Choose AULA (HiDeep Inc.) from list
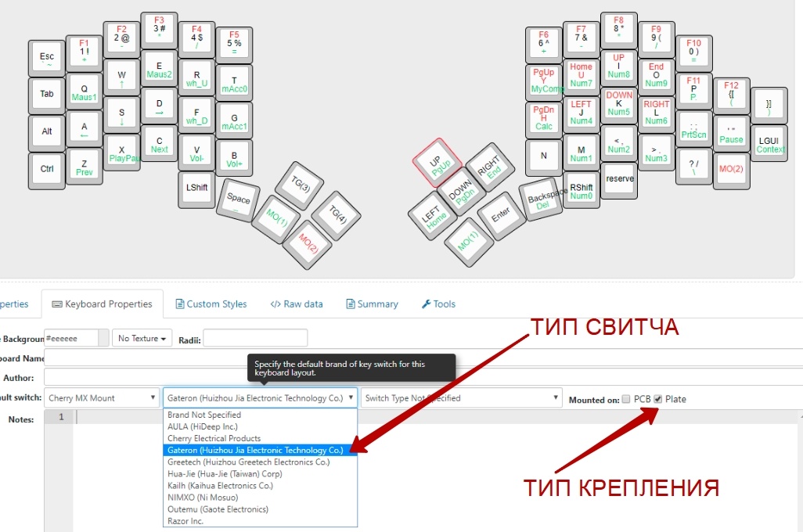Image resolution: width=803 pixels, height=532 pixels. [x=260, y=426]
